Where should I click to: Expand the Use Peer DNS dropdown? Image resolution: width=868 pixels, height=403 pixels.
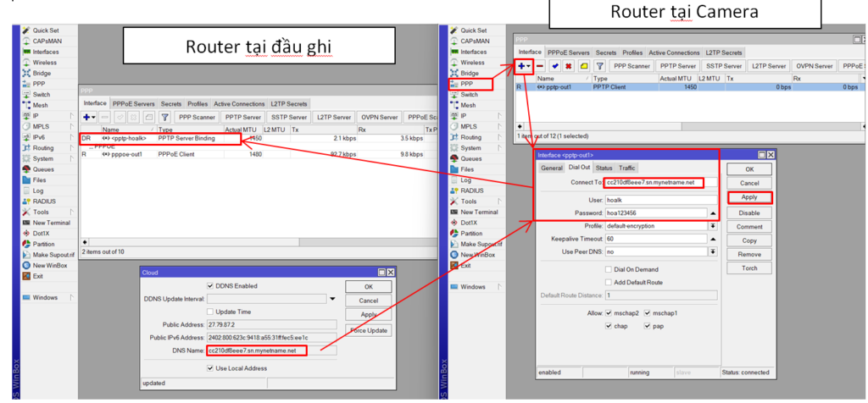[x=713, y=252]
